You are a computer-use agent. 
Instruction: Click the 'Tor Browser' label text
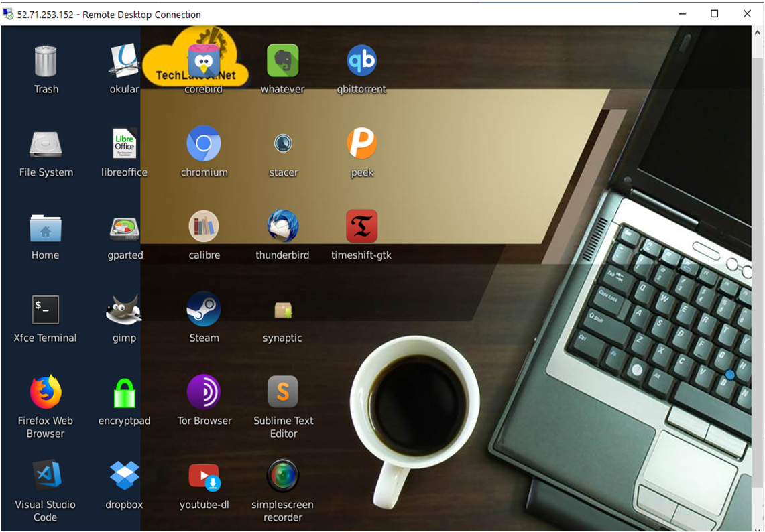pyautogui.click(x=204, y=421)
